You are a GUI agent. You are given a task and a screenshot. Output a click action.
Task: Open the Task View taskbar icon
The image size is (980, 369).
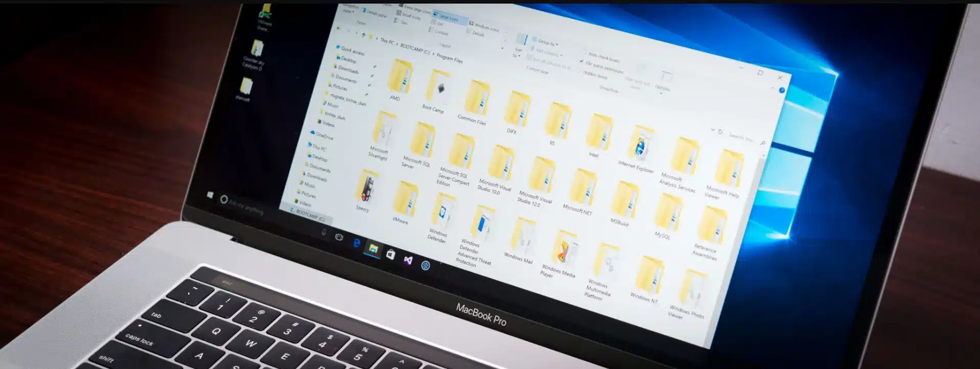(x=338, y=237)
